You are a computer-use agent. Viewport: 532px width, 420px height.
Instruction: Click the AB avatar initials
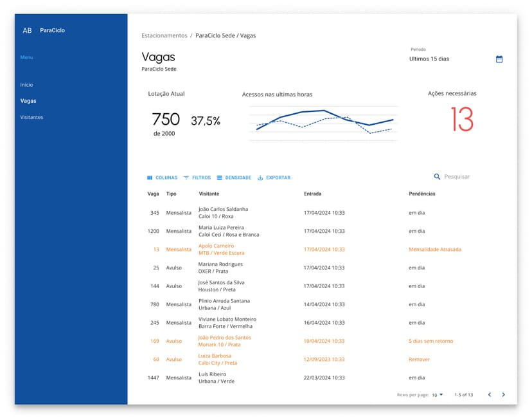(27, 30)
